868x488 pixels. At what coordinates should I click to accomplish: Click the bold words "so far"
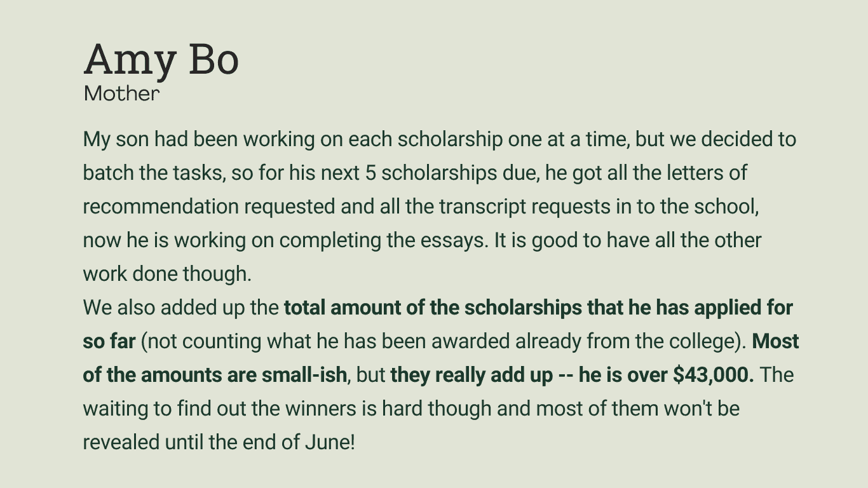point(109,341)
